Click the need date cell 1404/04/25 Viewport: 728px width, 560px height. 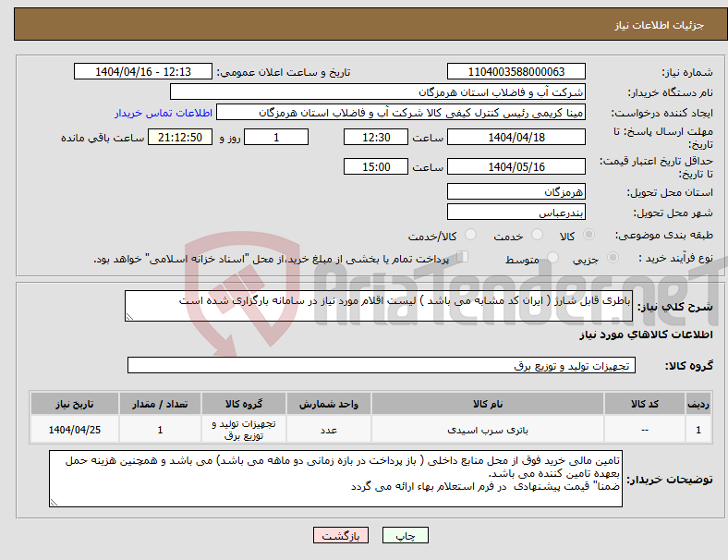74,430
